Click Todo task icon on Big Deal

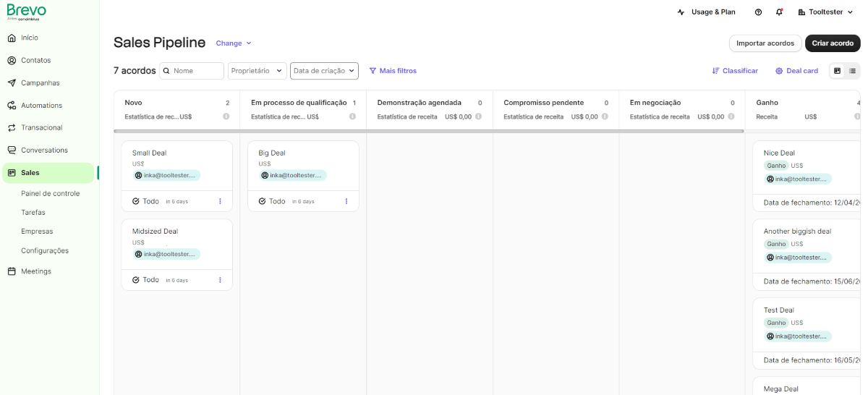click(262, 201)
